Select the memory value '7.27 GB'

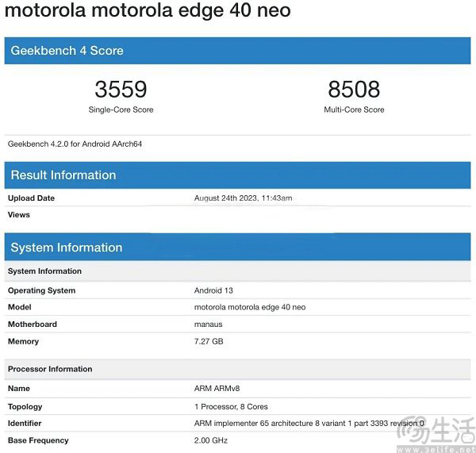click(x=209, y=341)
